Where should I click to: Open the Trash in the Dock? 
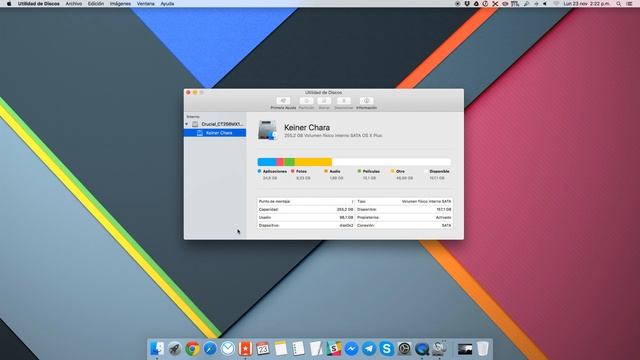(482, 349)
